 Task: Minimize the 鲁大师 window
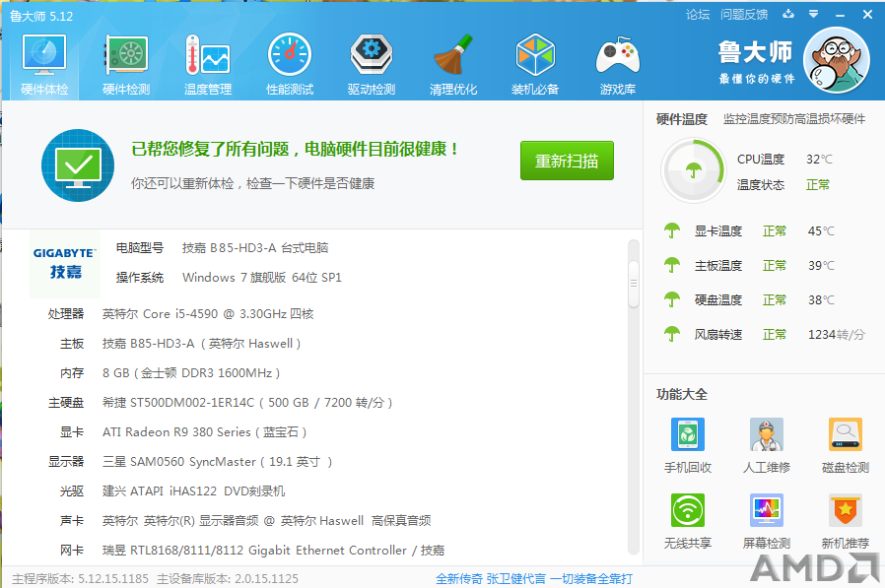click(840, 15)
